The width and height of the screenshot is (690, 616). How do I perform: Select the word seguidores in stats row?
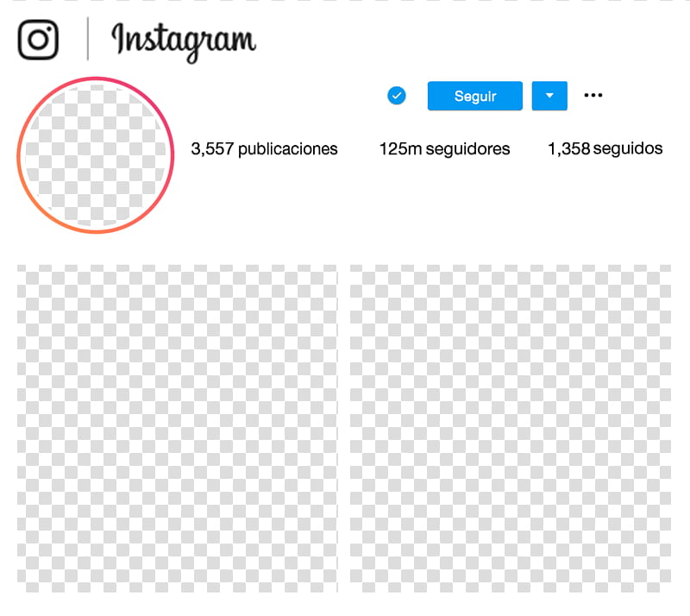pos(467,150)
